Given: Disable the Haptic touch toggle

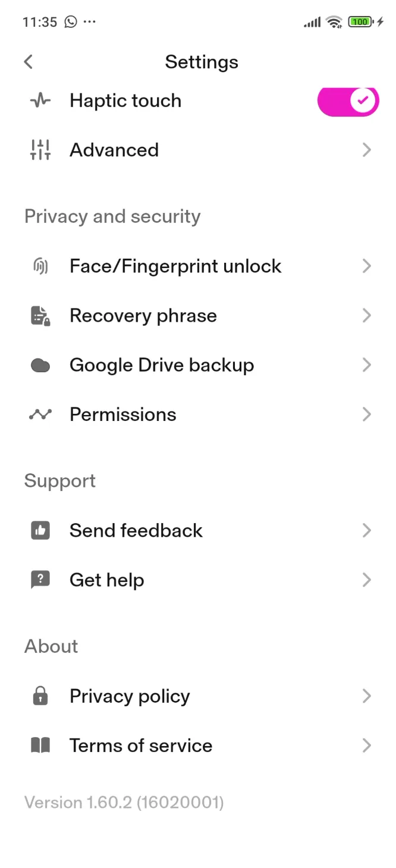Looking at the screenshot, I should [x=348, y=100].
